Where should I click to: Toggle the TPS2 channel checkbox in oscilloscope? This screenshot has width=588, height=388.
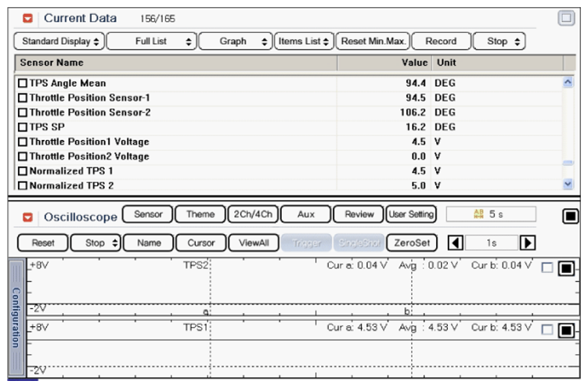(x=547, y=268)
